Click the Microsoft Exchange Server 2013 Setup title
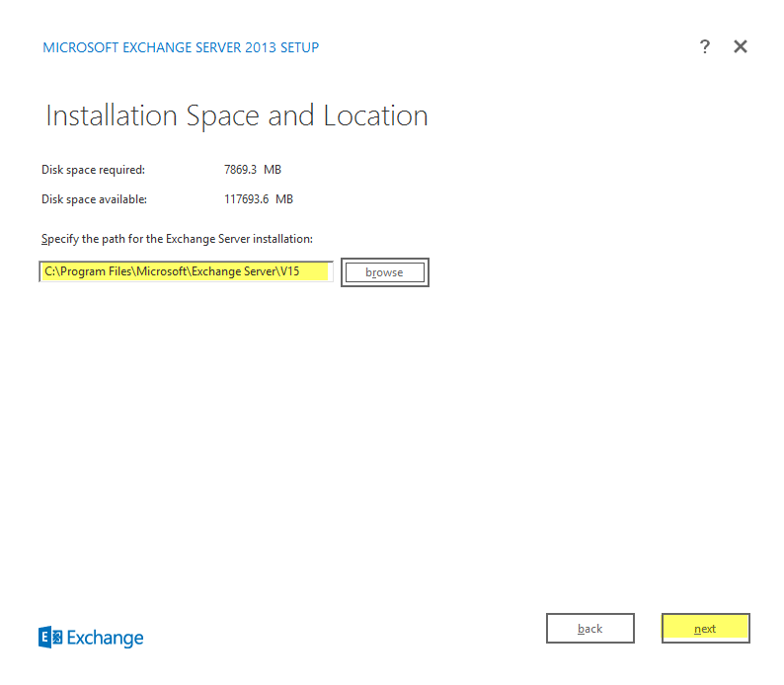The image size is (784, 685). (181, 47)
